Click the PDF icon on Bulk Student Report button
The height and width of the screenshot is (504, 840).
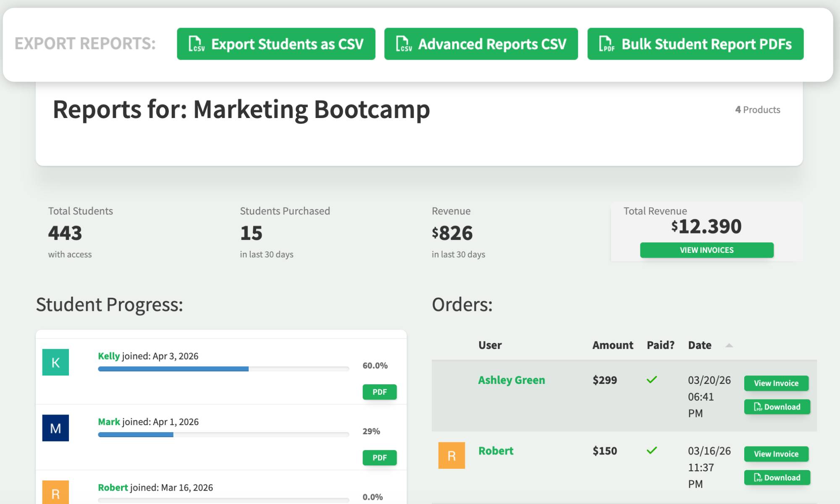tap(606, 44)
